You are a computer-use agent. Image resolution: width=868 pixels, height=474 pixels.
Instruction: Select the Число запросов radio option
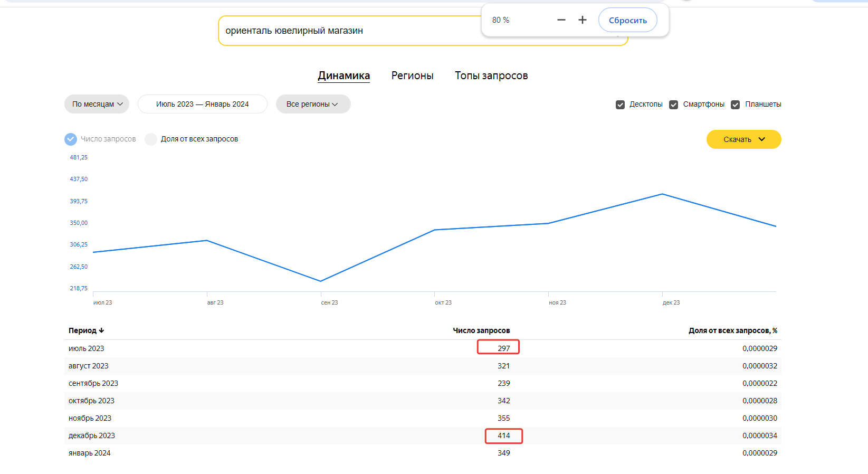[71, 139]
